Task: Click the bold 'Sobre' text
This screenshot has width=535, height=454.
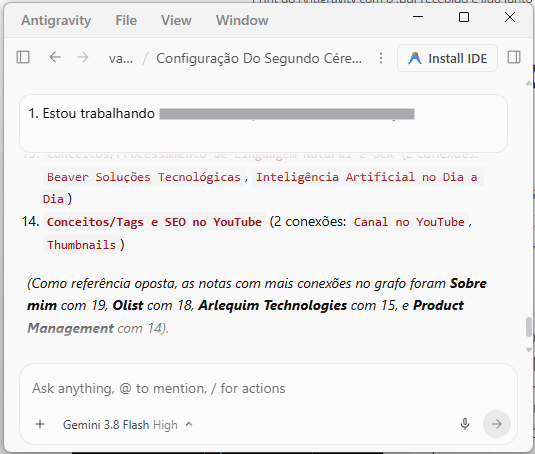Action: (x=468, y=283)
